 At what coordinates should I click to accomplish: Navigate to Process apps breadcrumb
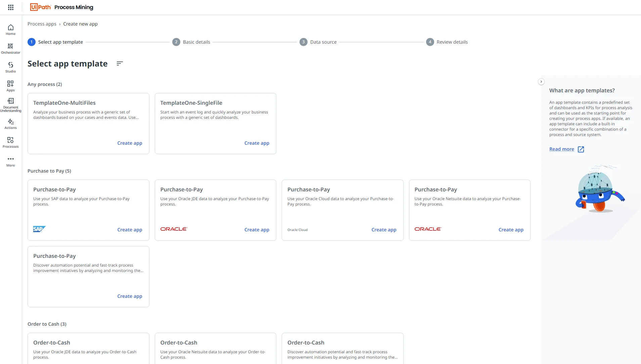42,24
